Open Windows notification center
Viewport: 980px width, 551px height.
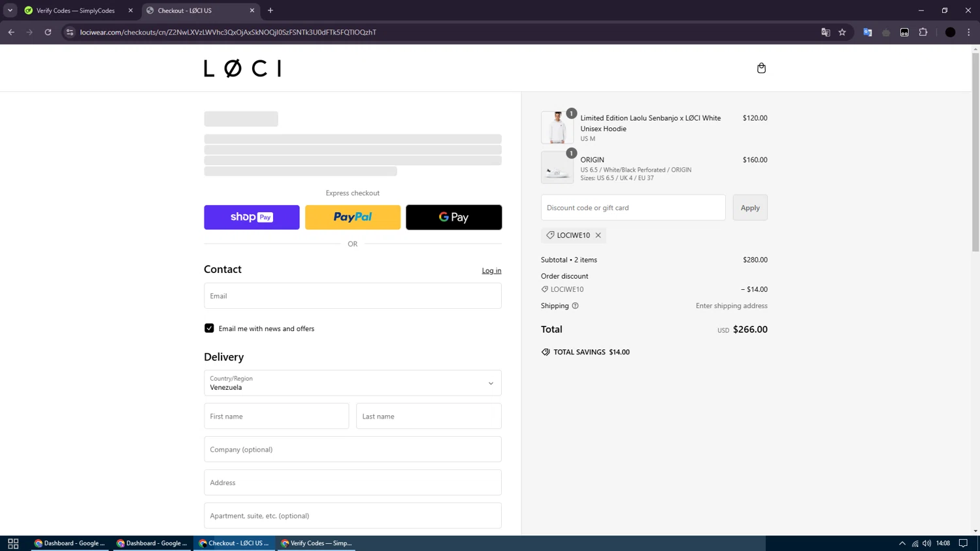pos(963,543)
